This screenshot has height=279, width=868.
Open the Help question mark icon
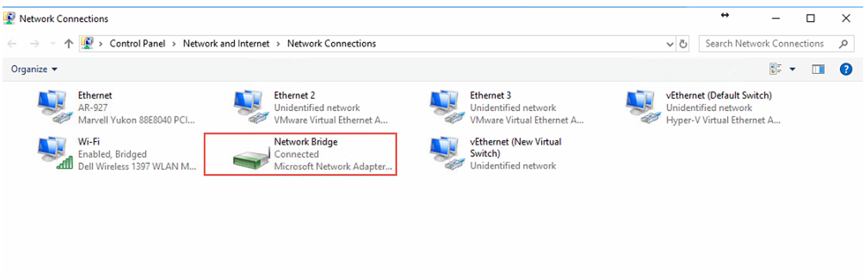846,69
